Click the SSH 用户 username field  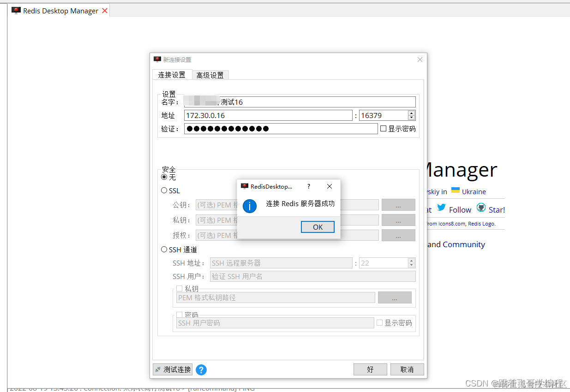(313, 276)
